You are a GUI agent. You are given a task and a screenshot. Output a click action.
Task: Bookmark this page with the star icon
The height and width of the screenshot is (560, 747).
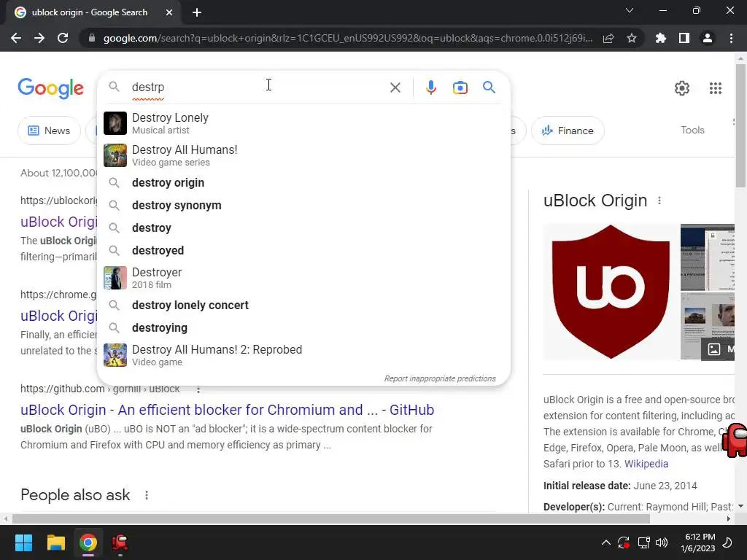[632, 38]
